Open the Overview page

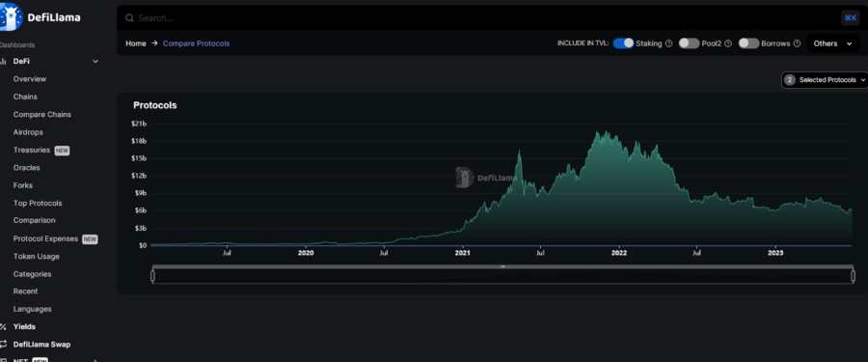(30, 79)
